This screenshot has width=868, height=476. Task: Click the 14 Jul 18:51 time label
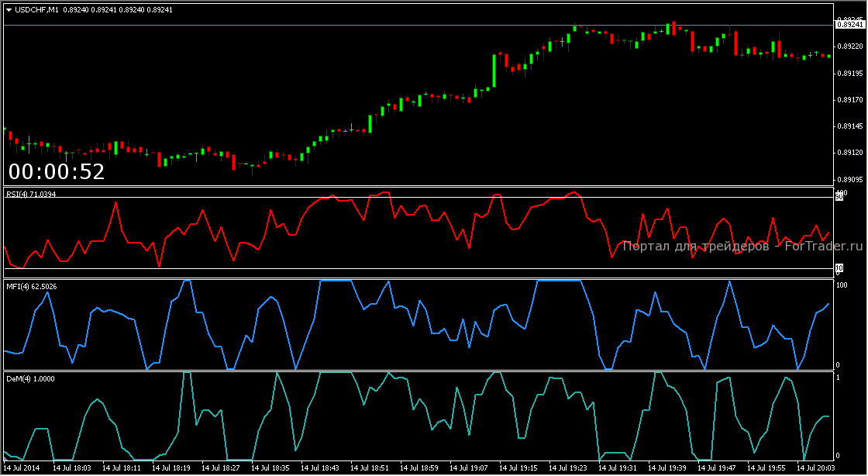point(370,467)
